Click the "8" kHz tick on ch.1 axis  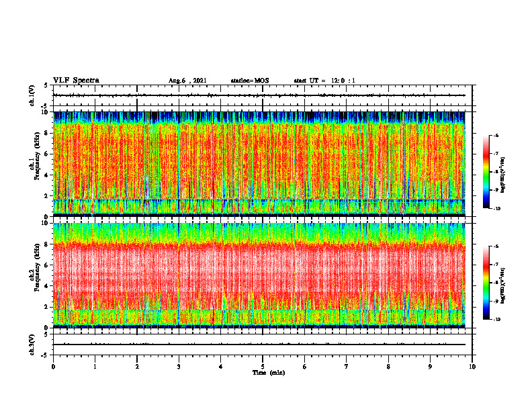coord(46,133)
